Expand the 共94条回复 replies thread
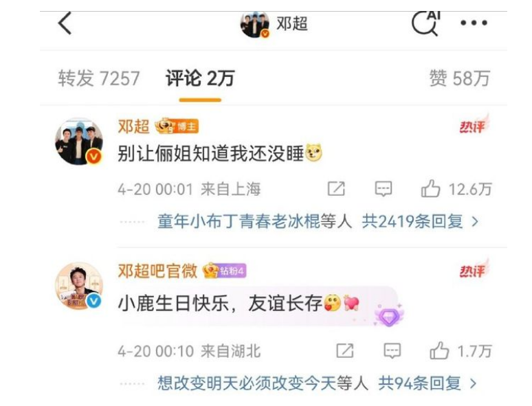The width and height of the screenshot is (532, 406). coord(428,383)
